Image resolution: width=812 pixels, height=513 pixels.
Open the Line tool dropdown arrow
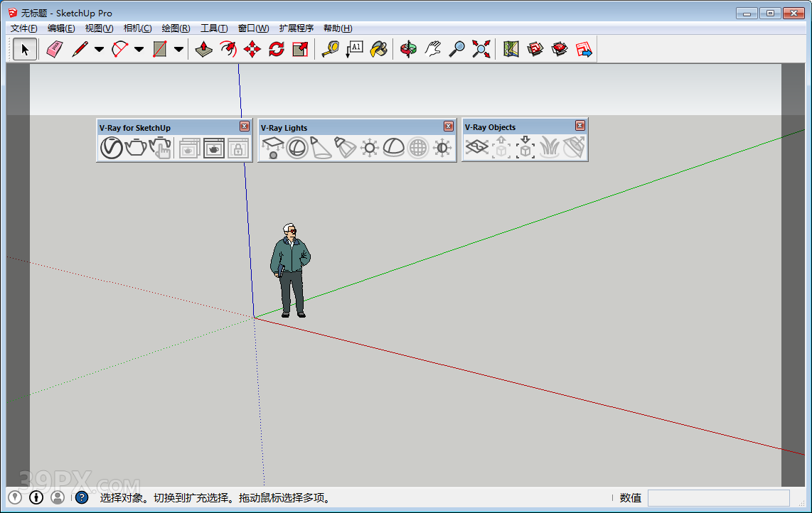tap(100, 48)
